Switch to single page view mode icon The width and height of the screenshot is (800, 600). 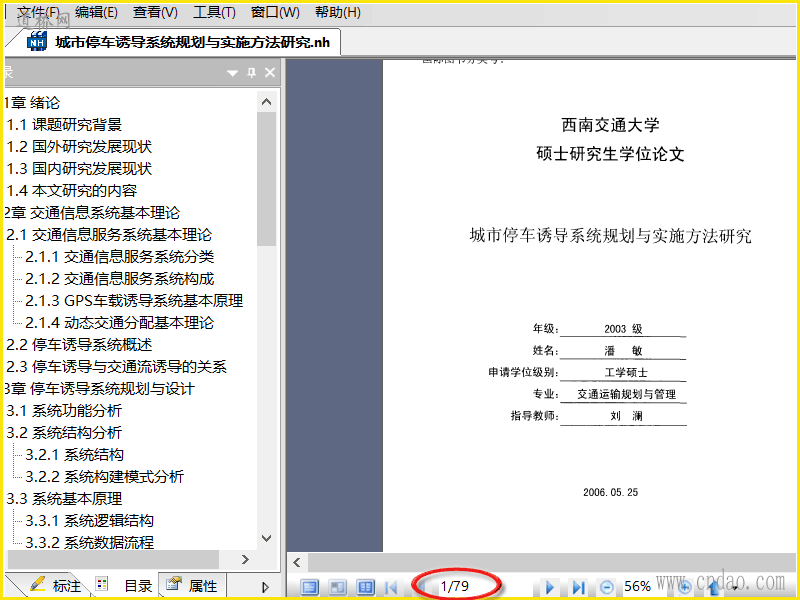tap(309, 587)
